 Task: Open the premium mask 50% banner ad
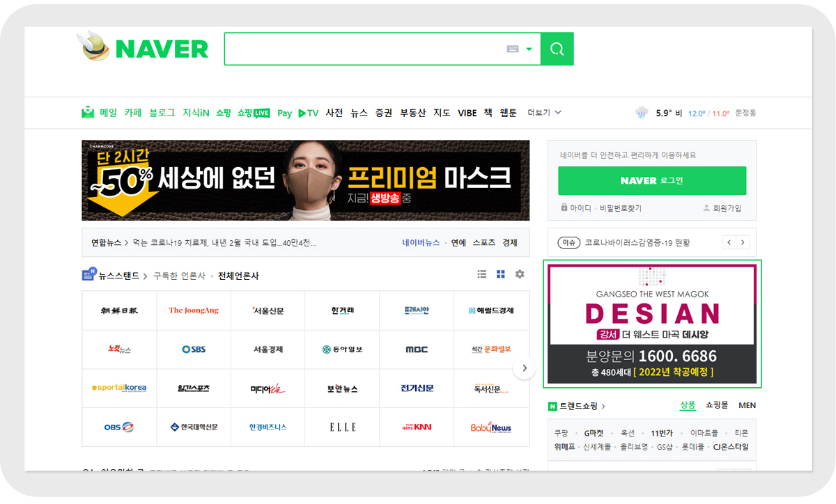click(305, 180)
